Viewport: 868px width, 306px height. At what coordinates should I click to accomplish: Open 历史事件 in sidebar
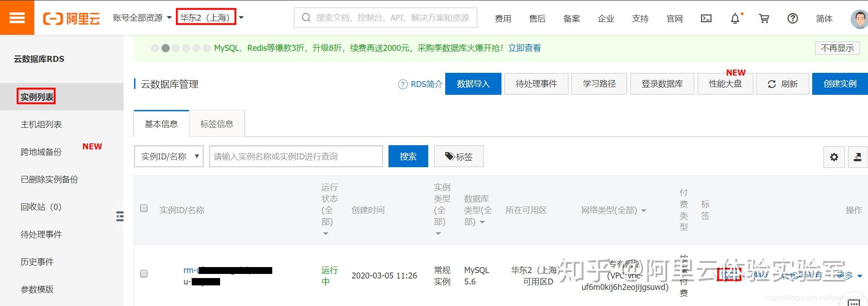pos(37,262)
